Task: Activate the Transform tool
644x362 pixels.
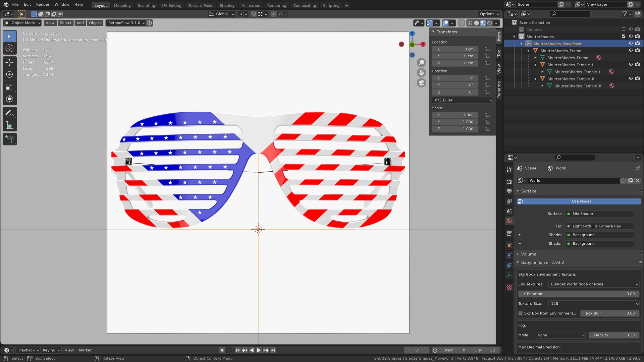Action: tap(9, 99)
